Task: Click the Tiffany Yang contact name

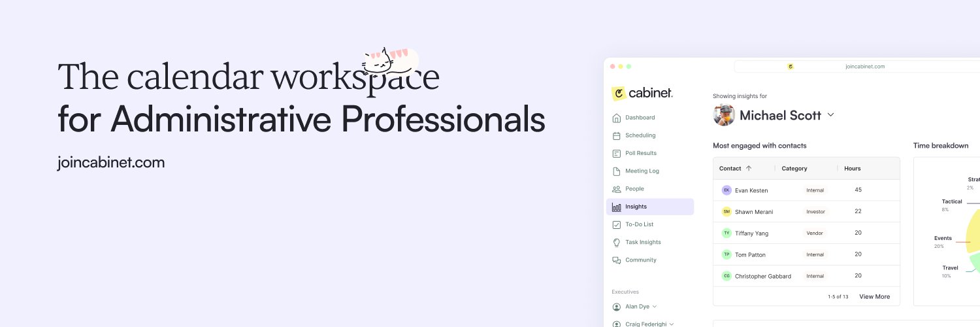Action: [751, 233]
